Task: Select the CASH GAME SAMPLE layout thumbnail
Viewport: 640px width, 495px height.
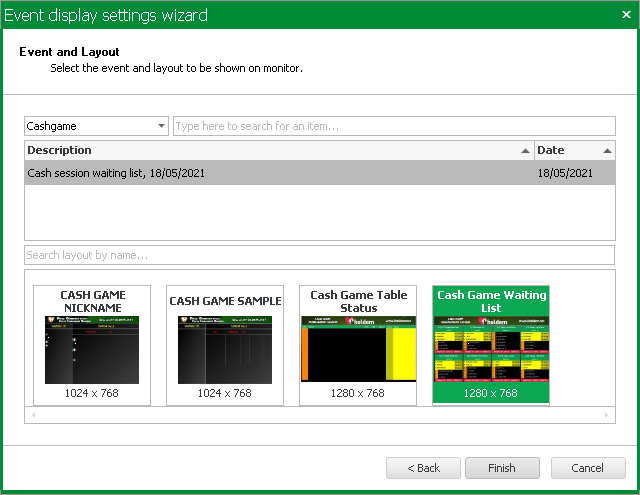Action: [x=225, y=345]
